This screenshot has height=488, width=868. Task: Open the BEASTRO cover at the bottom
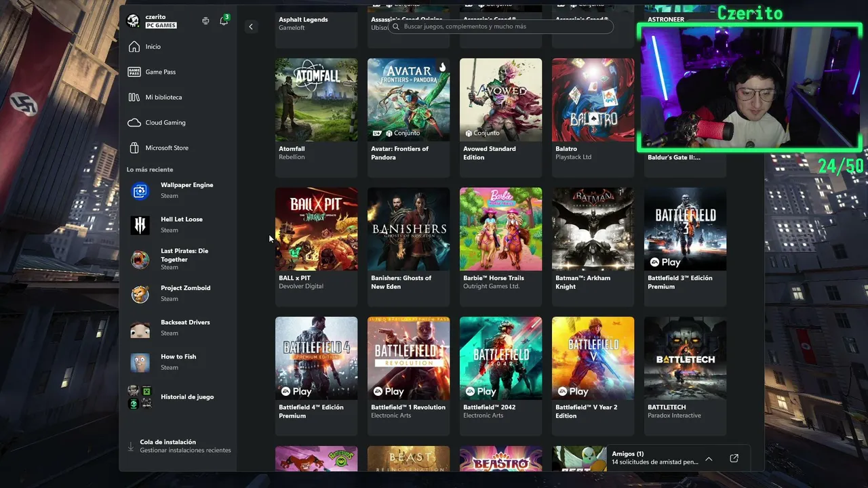coord(500,459)
